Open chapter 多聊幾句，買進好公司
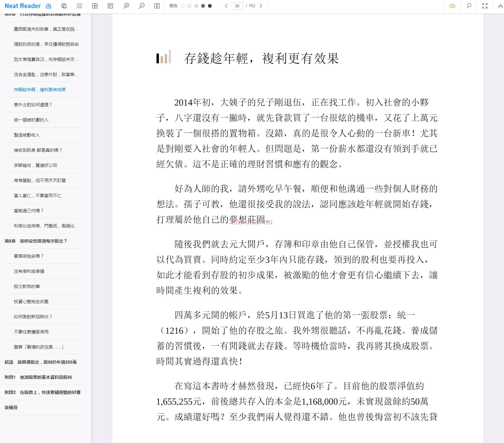504x443 pixels. [x=36, y=165]
